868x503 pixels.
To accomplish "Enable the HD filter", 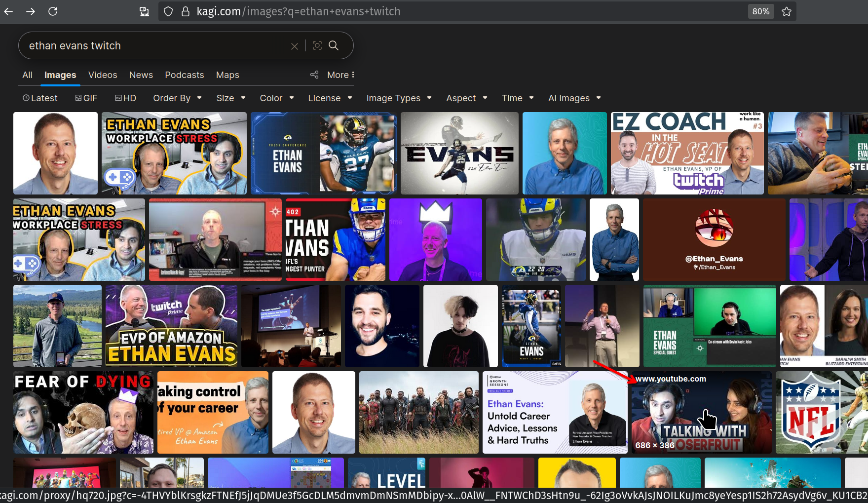I will [x=125, y=98].
